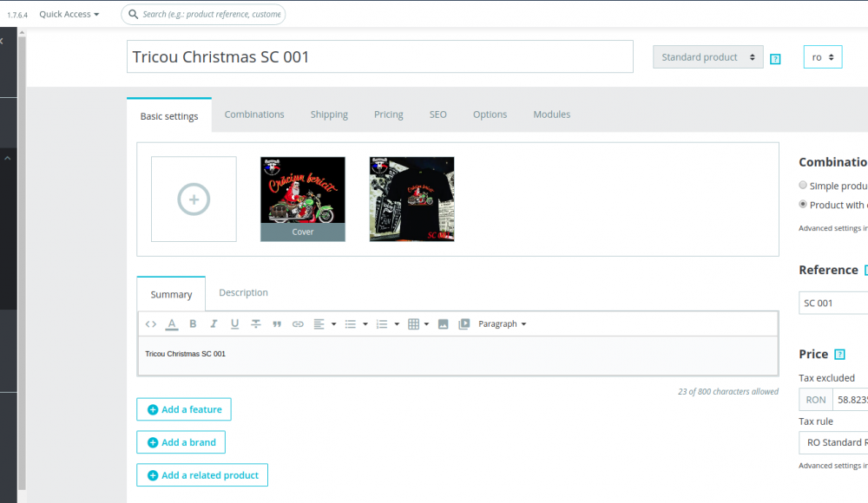Open the language selector showing ro

pos(822,56)
